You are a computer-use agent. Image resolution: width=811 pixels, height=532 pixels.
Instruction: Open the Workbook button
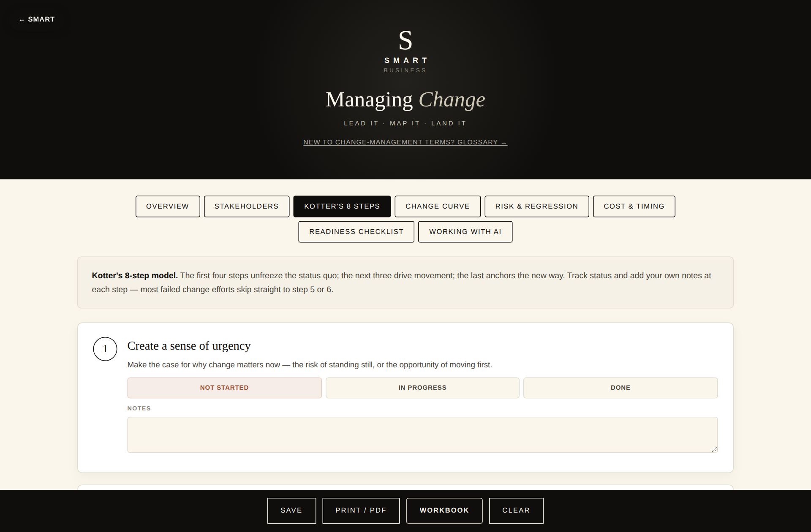(x=444, y=510)
